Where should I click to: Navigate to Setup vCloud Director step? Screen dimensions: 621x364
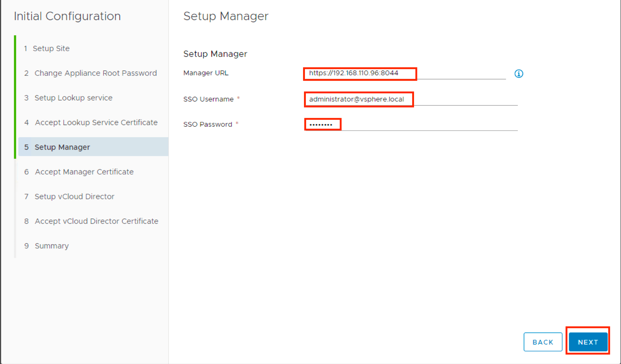tap(74, 197)
